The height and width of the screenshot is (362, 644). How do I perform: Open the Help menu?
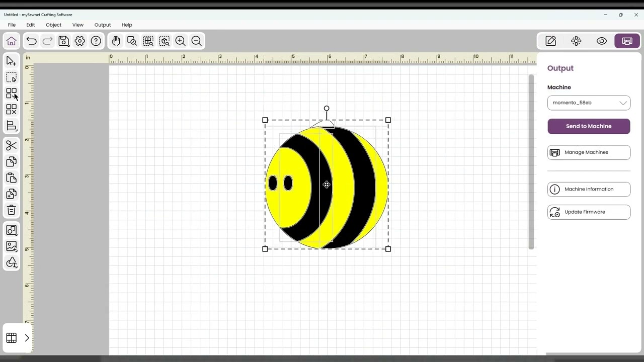pyautogui.click(x=127, y=25)
